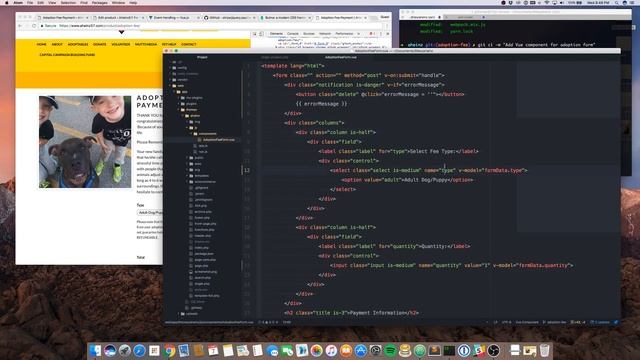
Task: Open Safari from the dock
Action: [x=139, y=351]
